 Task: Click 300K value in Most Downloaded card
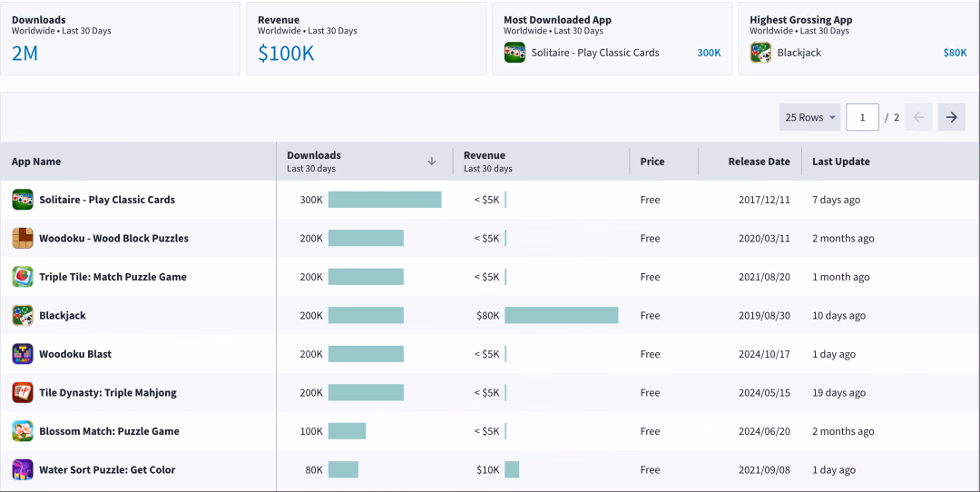tap(709, 53)
